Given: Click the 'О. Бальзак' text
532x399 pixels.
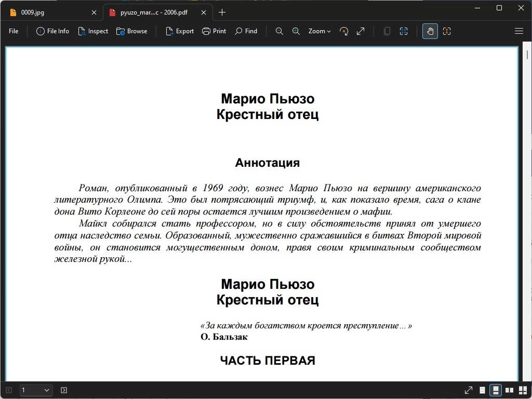Looking at the screenshot, I should (224, 337).
